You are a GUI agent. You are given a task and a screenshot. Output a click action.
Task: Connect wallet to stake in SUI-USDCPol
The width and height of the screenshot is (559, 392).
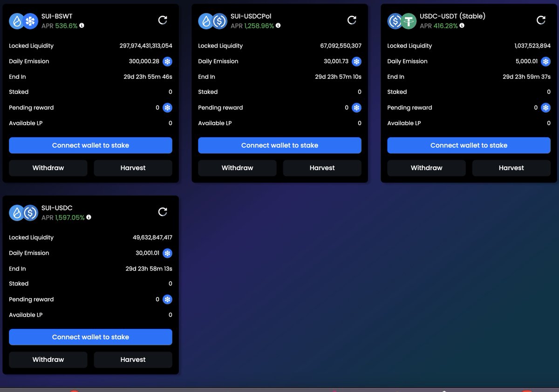(x=279, y=145)
